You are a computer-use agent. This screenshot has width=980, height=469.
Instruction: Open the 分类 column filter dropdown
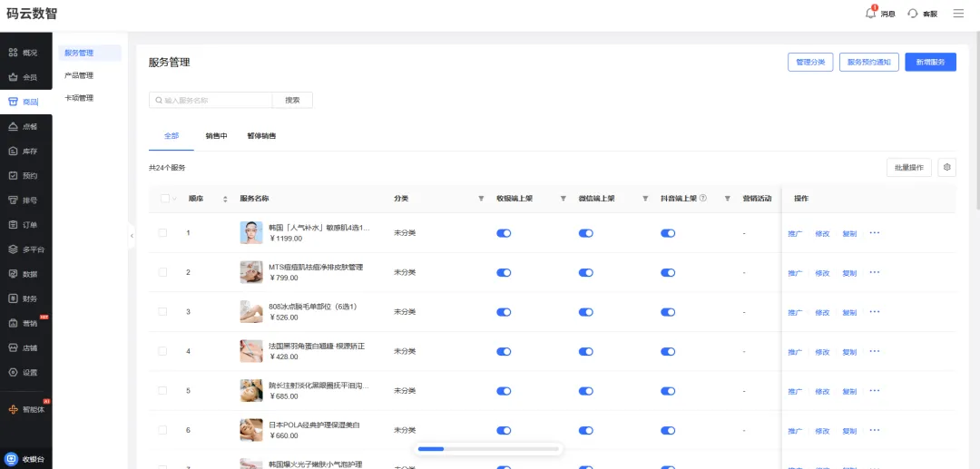[481, 199]
